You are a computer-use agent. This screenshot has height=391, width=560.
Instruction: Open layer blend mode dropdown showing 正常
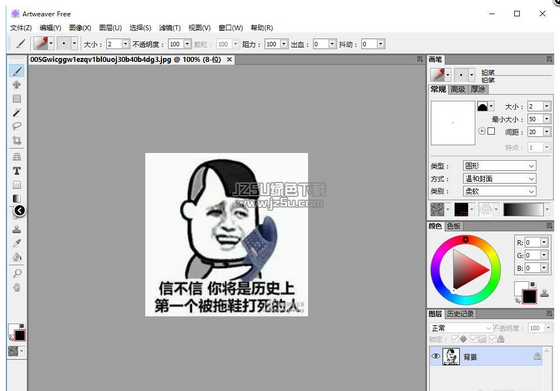pos(461,328)
